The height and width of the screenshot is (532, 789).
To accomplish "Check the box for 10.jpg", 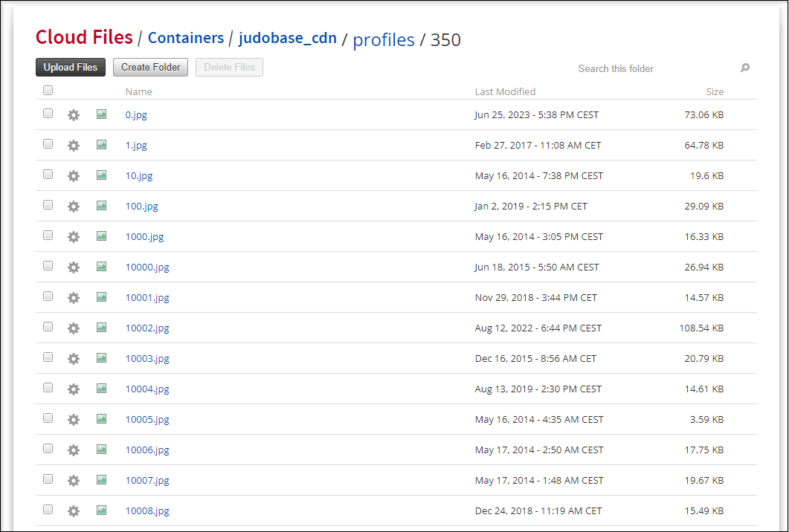I will click(x=48, y=175).
